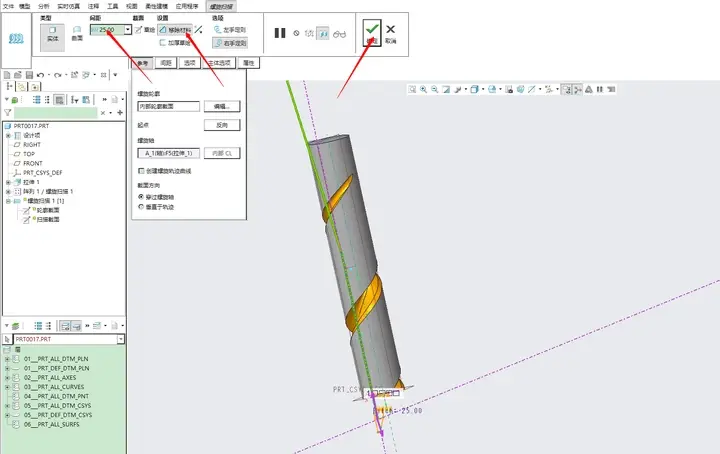
Task: Select the 'through helix axis' radio button
Action: pos(141,196)
